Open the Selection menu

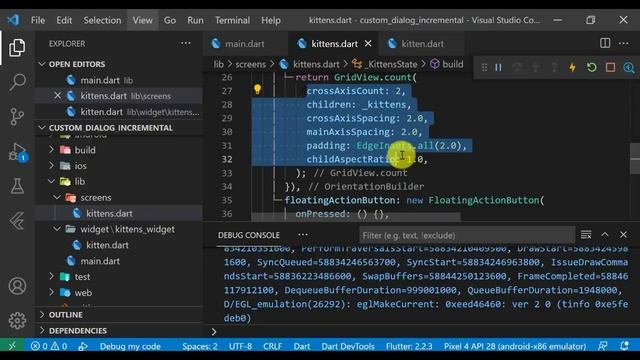(x=102, y=20)
